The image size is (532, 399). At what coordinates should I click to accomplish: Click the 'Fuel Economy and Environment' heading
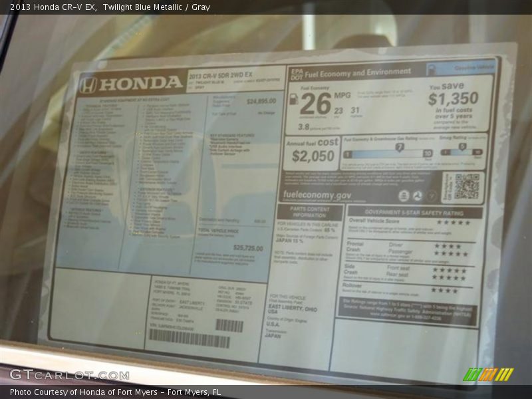coord(358,73)
